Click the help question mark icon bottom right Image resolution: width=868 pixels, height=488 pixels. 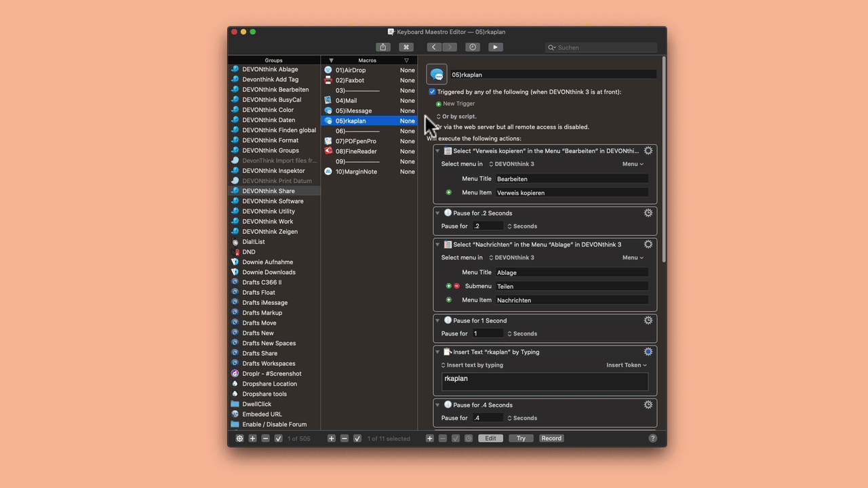coord(652,438)
